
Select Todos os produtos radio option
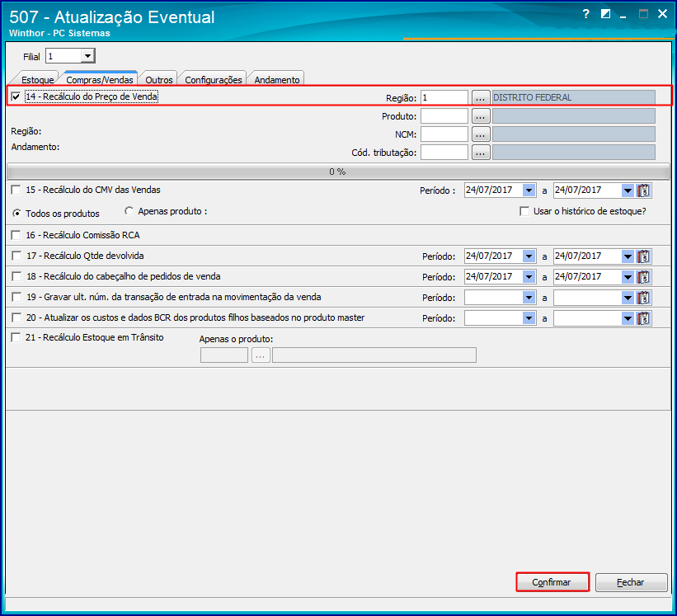point(16,214)
